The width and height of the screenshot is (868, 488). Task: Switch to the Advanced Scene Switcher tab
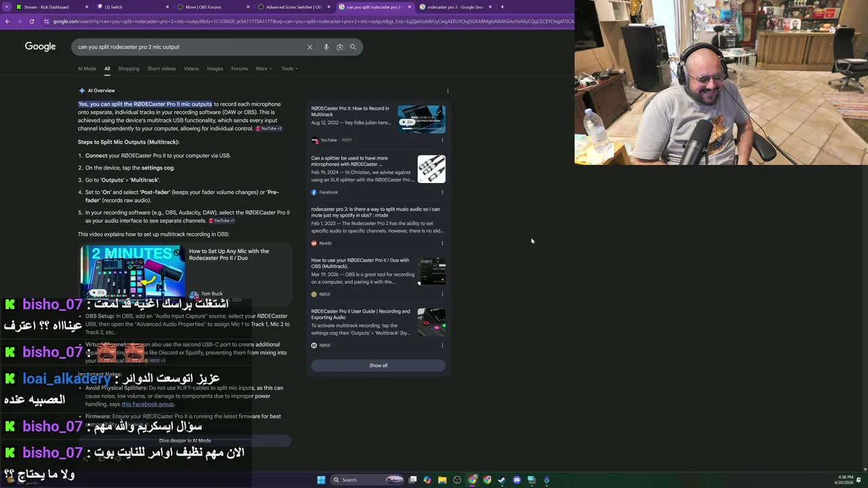[x=294, y=7]
